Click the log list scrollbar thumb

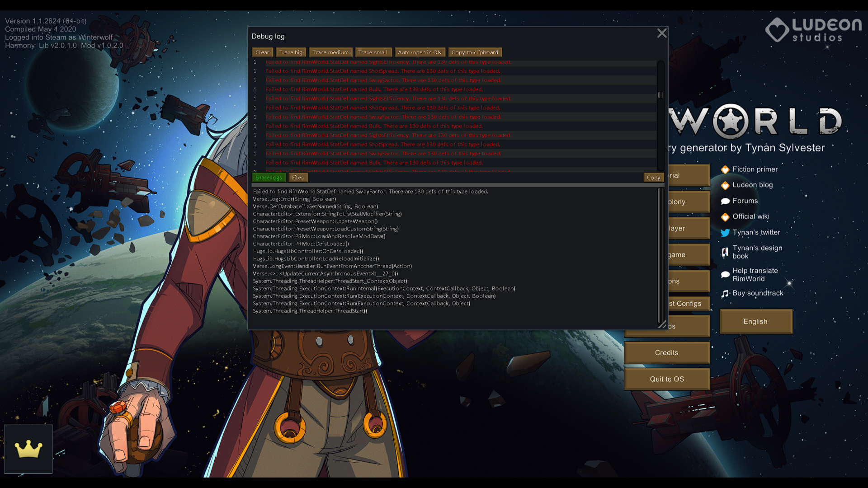660,95
